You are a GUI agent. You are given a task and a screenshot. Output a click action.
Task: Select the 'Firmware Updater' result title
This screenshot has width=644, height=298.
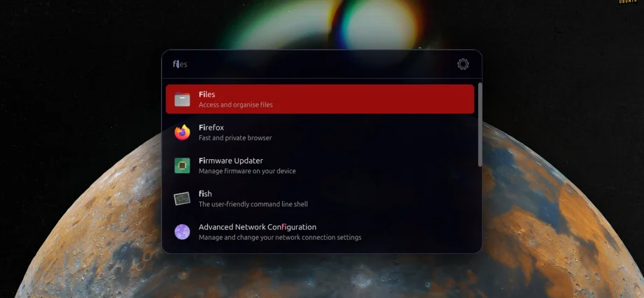(231, 161)
